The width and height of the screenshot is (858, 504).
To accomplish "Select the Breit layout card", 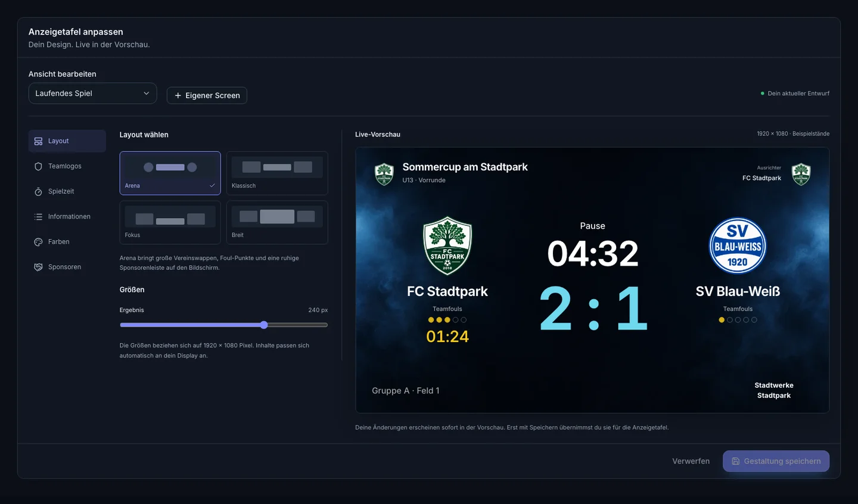I will (x=277, y=222).
